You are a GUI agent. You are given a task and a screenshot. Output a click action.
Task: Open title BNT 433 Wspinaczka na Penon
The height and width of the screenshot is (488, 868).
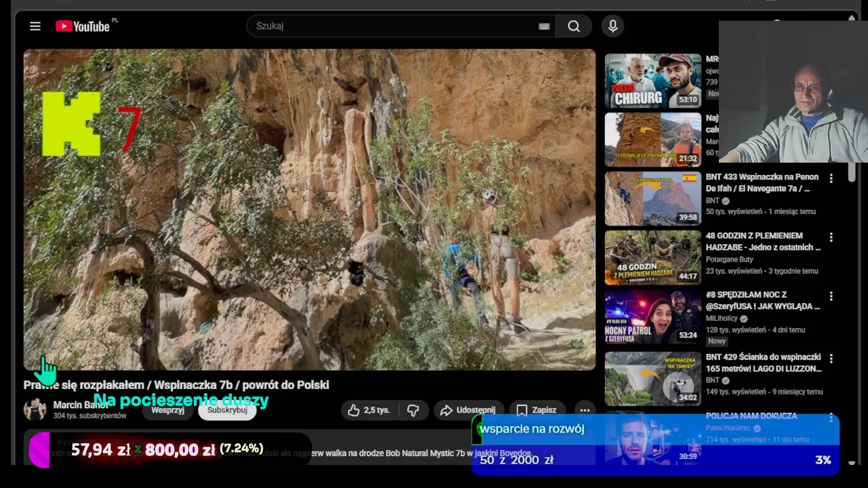point(762,183)
